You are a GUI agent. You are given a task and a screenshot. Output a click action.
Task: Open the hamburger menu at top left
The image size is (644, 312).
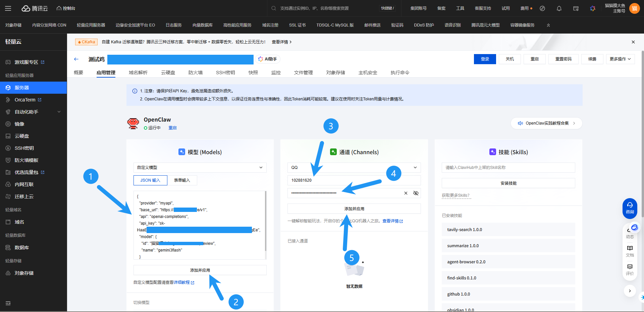point(8,8)
